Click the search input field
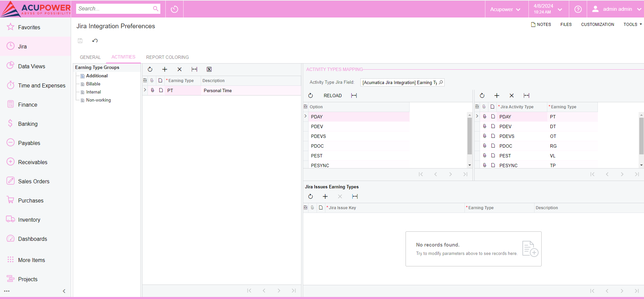Viewport: 644px width, 299px height. [x=114, y=9]
